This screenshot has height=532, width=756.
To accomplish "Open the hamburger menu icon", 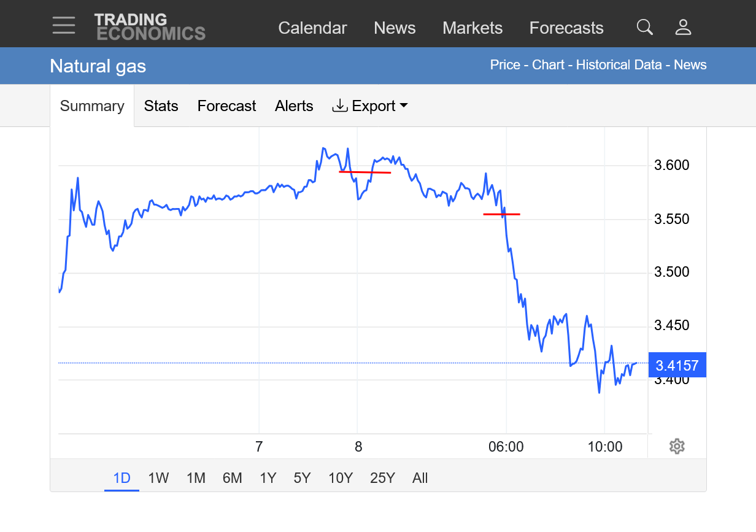I will click(64, 26).
